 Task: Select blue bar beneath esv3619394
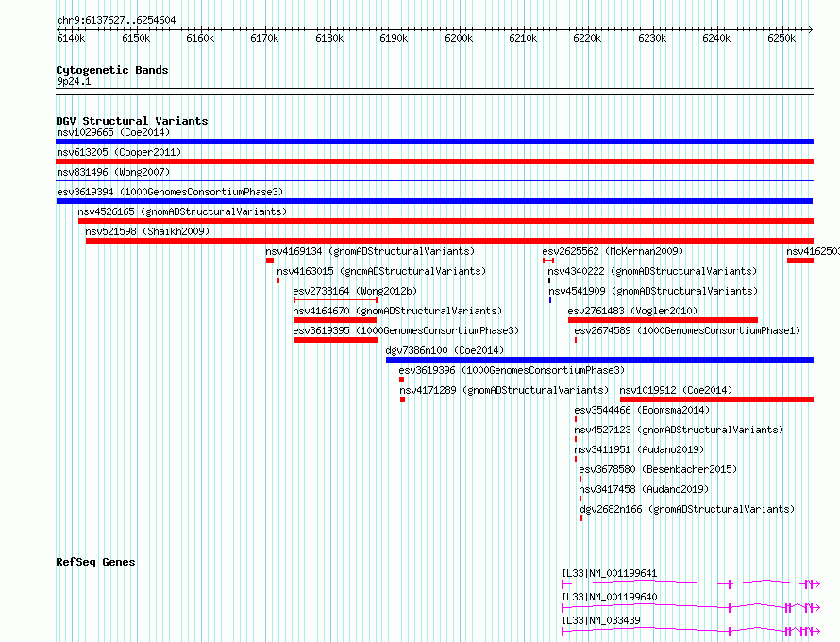pos(434,201)
